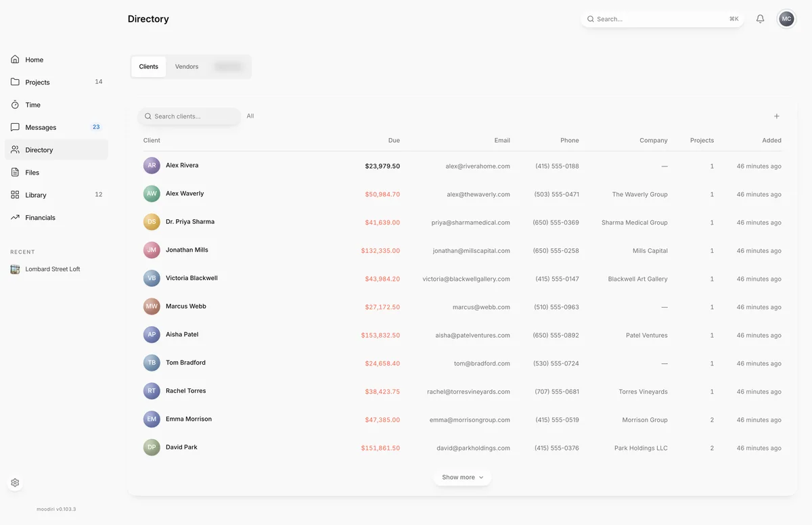The width and height of the screenshot is (812, 525).
Task: Click the Time stopwatch icon
Action: 15,105
